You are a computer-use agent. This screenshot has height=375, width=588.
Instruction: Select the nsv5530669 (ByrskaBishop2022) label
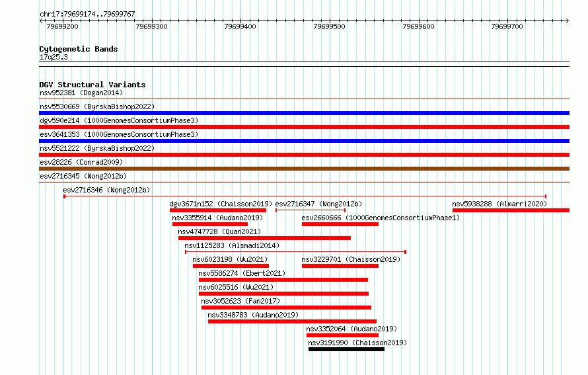(97, 106)
